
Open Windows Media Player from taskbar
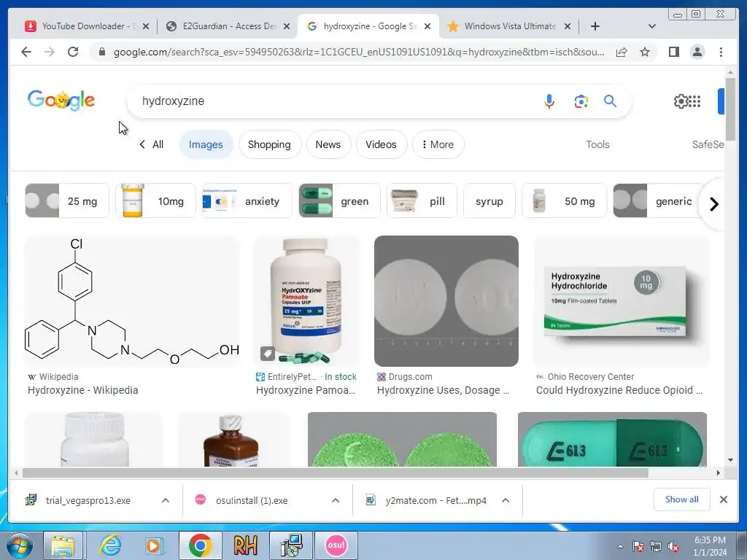tap(155, 545)
